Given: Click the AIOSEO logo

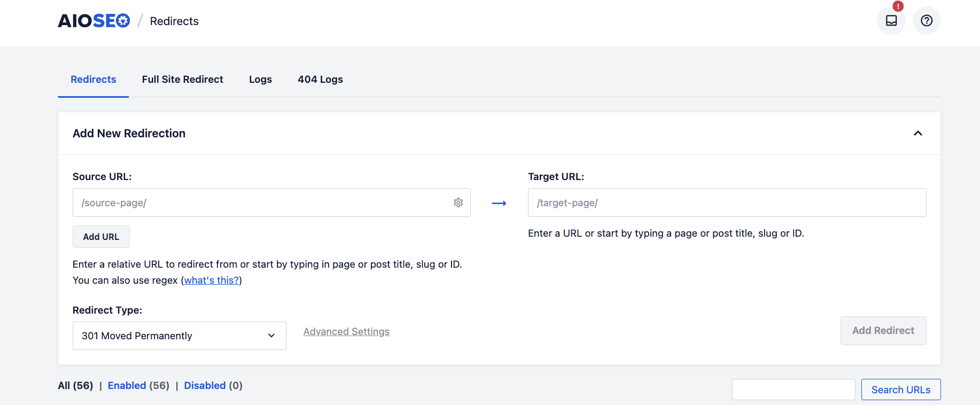Looking at the screenshot, I should pos(94,21).
